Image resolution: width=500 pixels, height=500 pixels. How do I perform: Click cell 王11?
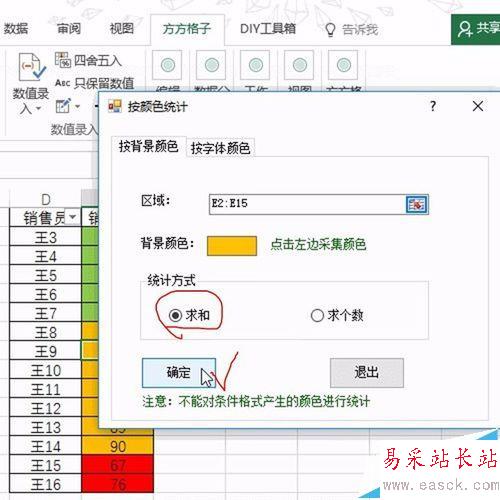(45, 389)
